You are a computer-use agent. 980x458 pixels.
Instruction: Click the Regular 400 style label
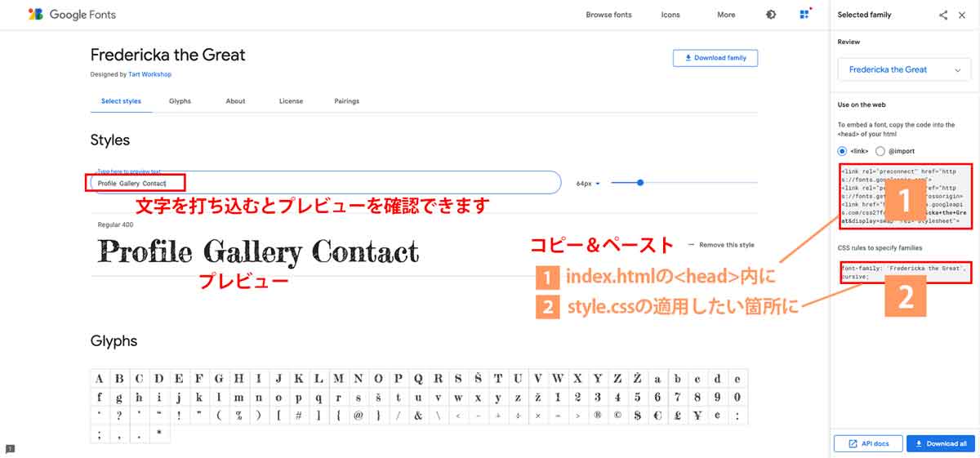click(x=115, y=225)
